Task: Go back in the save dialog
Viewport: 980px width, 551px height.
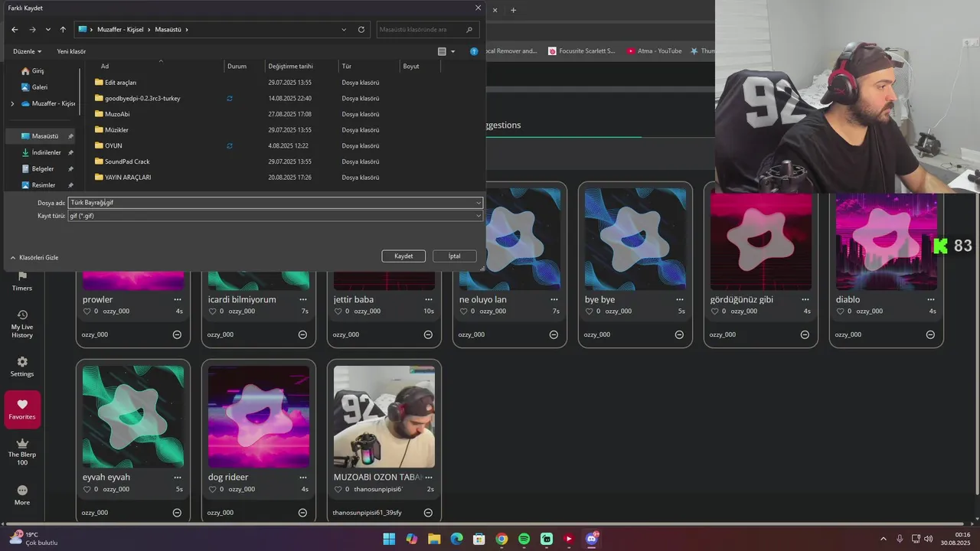Action: (15, 30)
